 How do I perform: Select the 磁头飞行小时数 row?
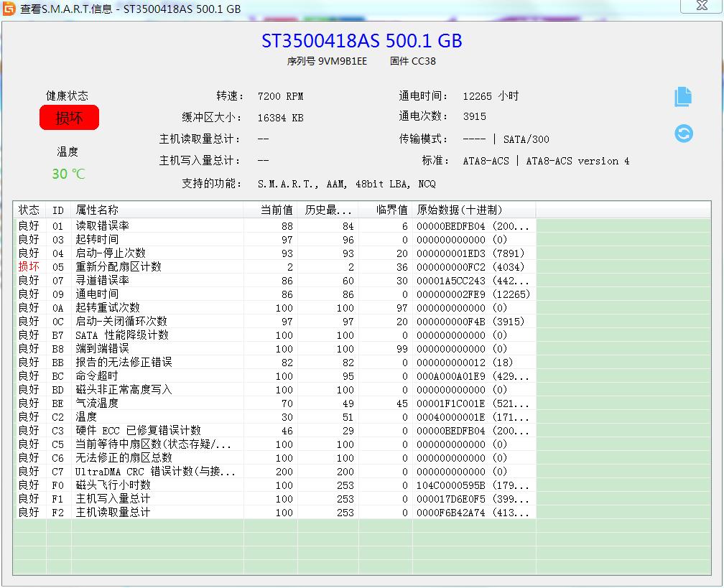tap(274, 485)
